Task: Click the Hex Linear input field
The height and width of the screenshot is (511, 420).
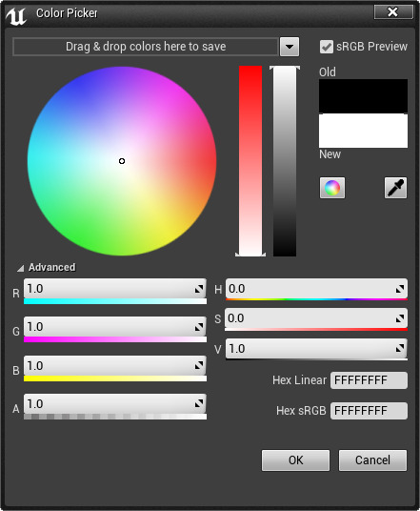Action: [x=369, y=380]
